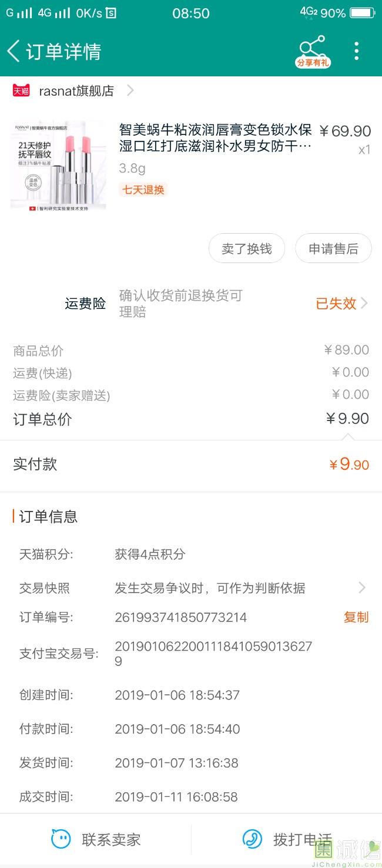The height and width of the screenshot is (868, 382).
Task: Tap the phone call icon
Action: click(253, 839)
